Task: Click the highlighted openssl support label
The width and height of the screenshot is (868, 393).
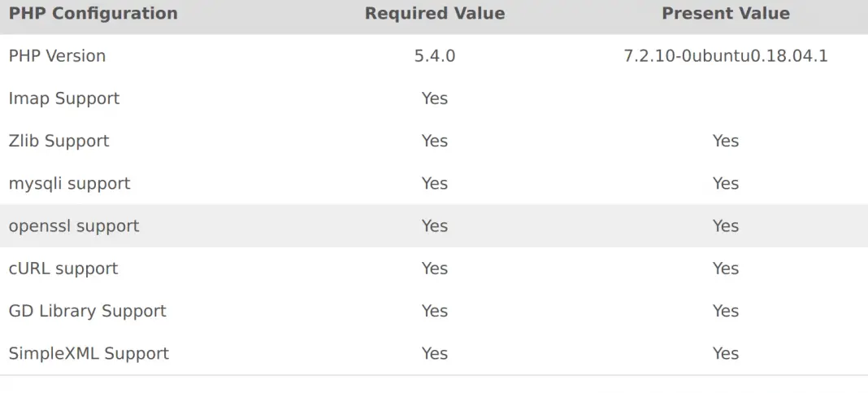Action: tap(74, 225)
